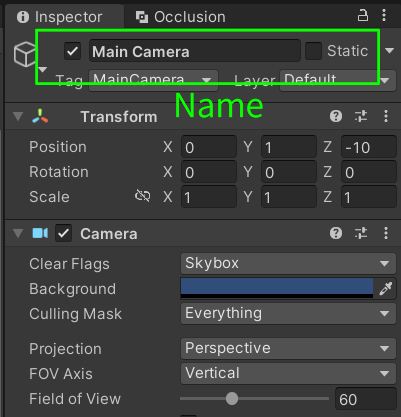Image resolution: width=401 pixels, height=417 pixels.
Task: Open the Clear Flags Skybox dropdown
Action: [x=288, y=263]
